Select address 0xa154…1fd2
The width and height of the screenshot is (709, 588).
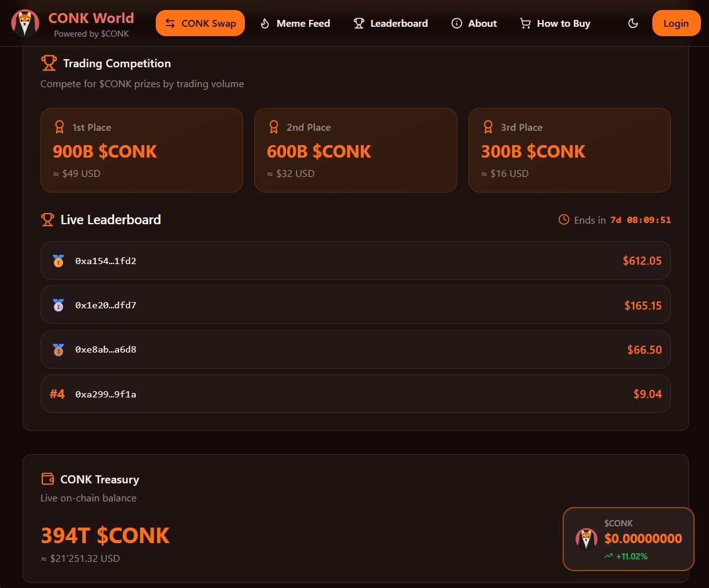click(x=106, y=261)
